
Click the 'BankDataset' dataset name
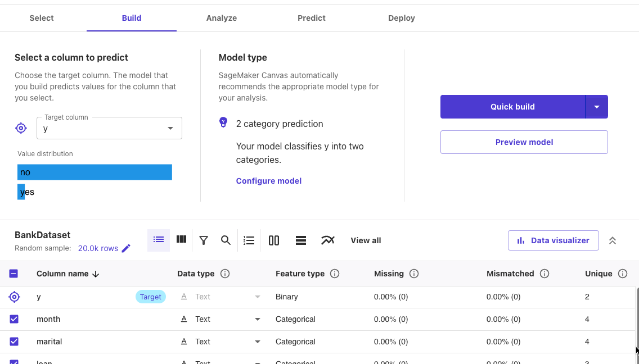42,235
